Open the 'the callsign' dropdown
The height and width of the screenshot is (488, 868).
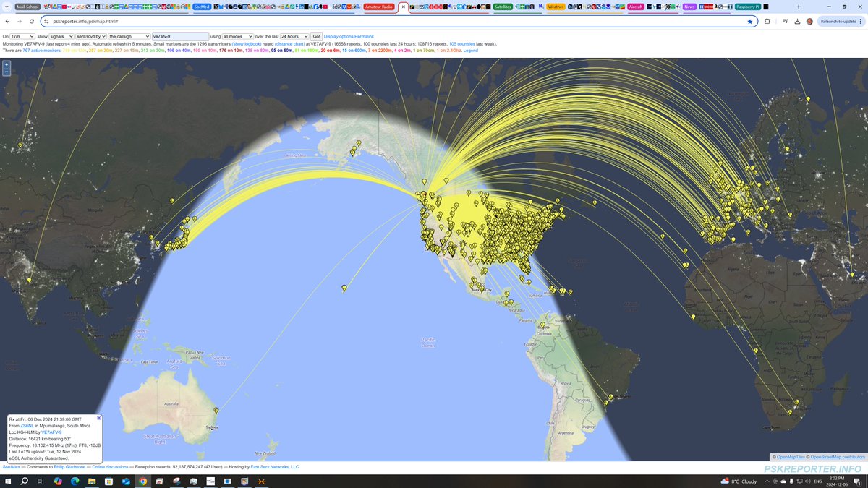pos(129,36)
